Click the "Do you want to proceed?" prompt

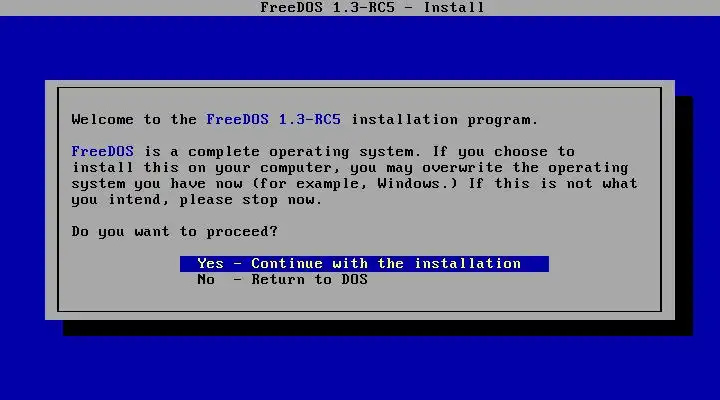point(174,231)
